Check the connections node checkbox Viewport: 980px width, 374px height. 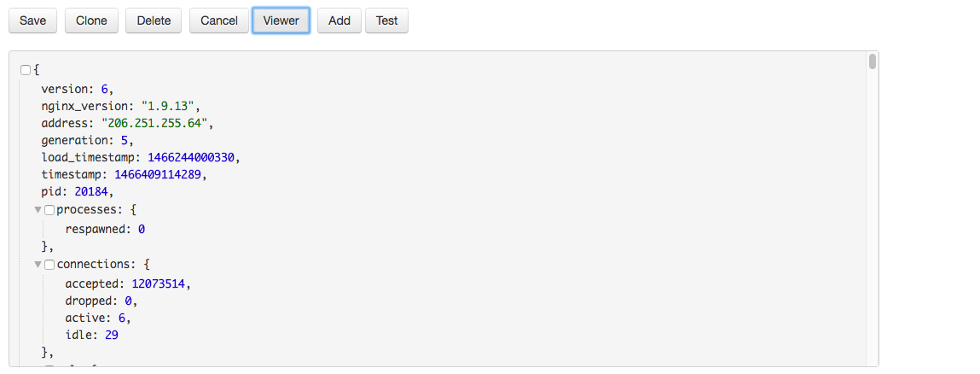(x=49, y=266)
